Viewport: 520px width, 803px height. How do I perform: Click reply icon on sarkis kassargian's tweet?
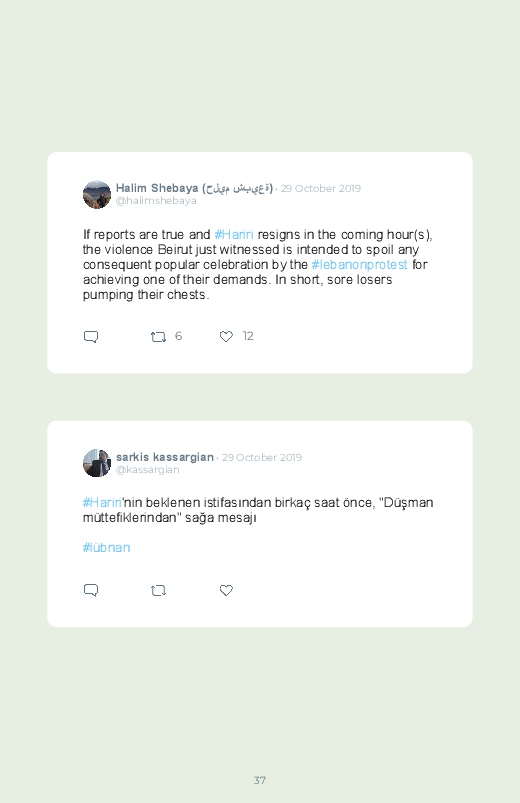click(x=91, y=590)
